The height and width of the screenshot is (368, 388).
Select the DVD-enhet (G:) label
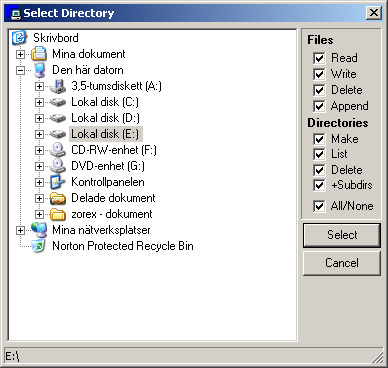coord(108,166)
